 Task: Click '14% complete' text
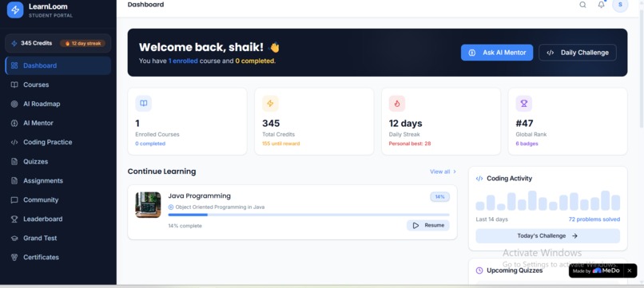[x=185, y=226]
